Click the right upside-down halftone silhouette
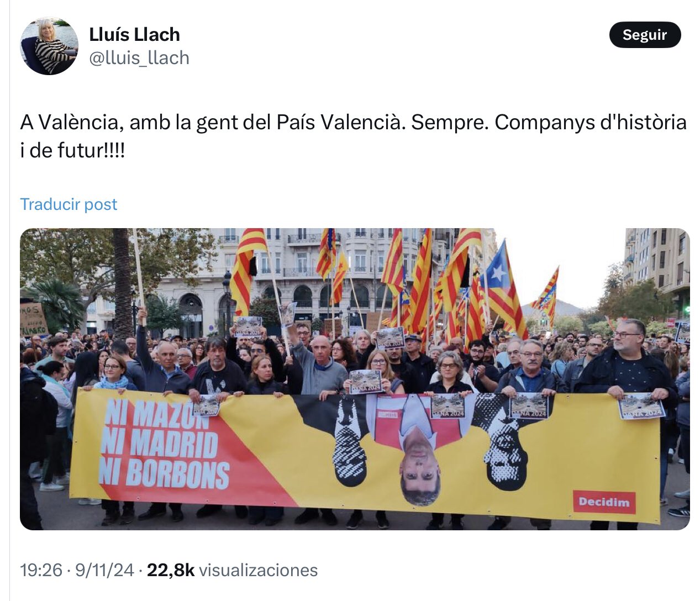This screenshot has width=700, height=601. [x=502, y=442]
